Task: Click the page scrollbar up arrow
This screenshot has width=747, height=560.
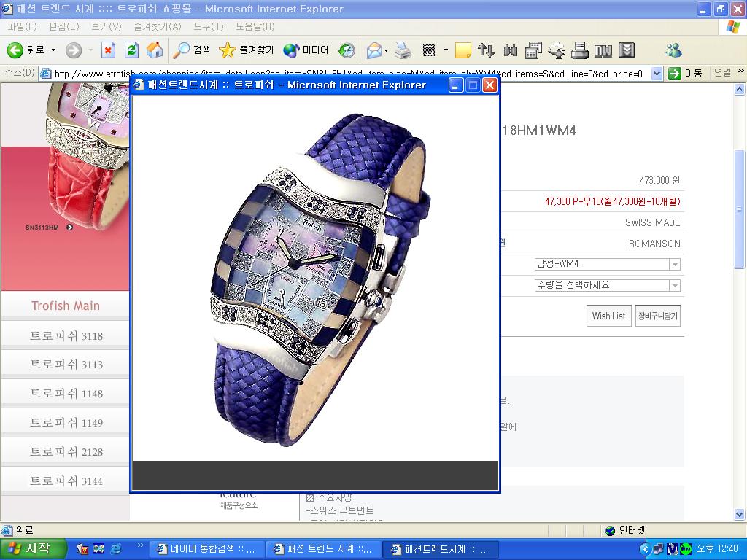Action: 740,89
